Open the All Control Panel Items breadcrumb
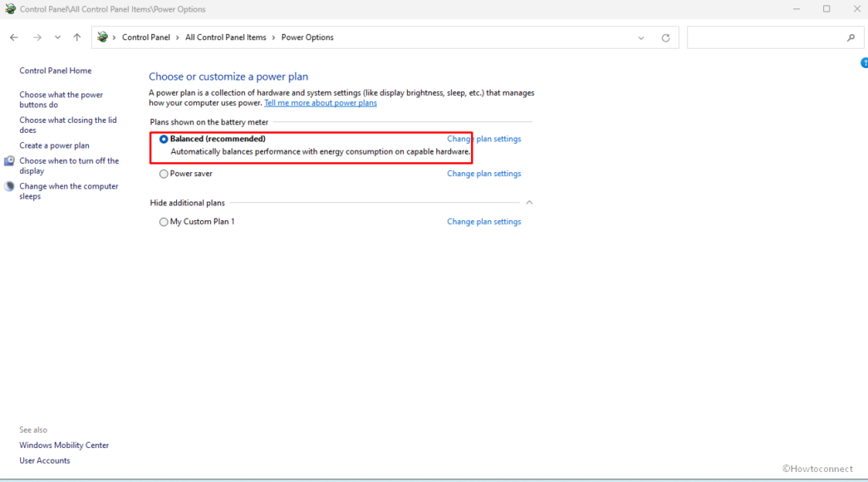868x482 pixels. pyautogui.click(x=224, y=37)
